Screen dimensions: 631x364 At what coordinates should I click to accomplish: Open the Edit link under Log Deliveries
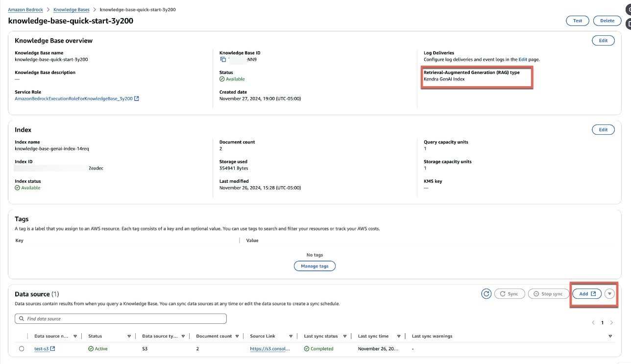pos(523,59)
